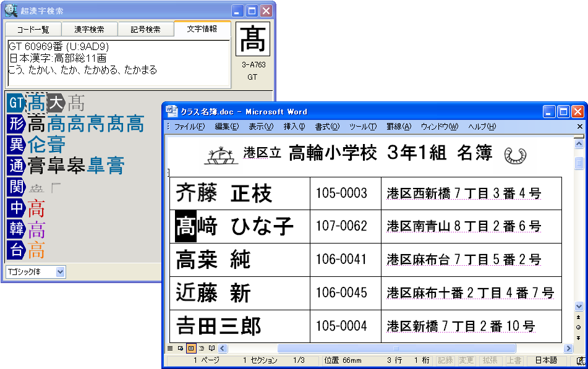The height and width of the screenshot is (369, 588).
Task: Expand the 罫線 (Table) menu
Action: (x=398, y=127)
